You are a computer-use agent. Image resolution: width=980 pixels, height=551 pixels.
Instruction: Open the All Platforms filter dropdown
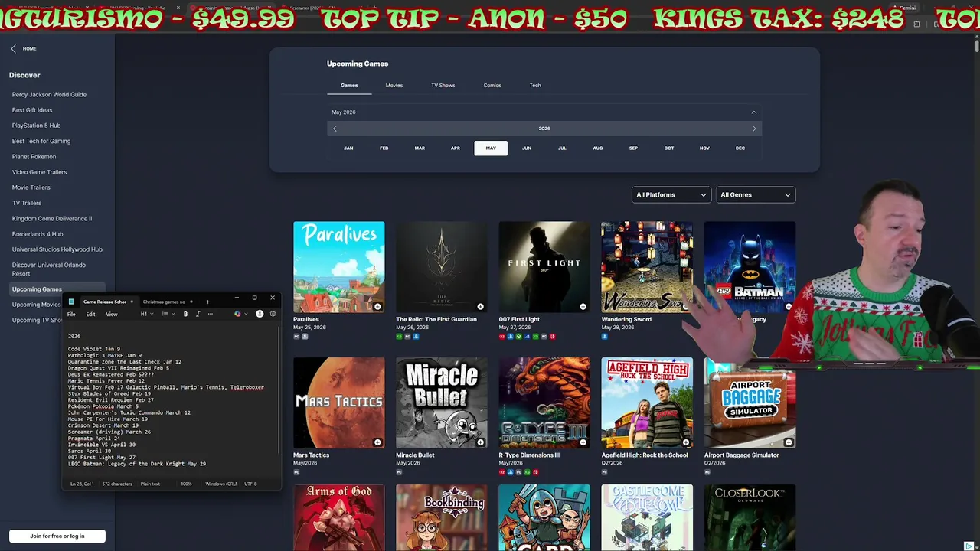pos(671,195)
